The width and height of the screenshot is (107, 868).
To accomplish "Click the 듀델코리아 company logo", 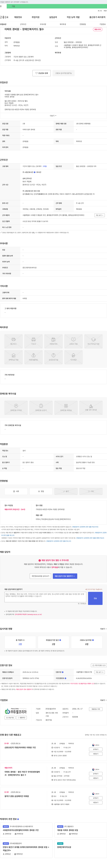I will click(x=16, y=711).
